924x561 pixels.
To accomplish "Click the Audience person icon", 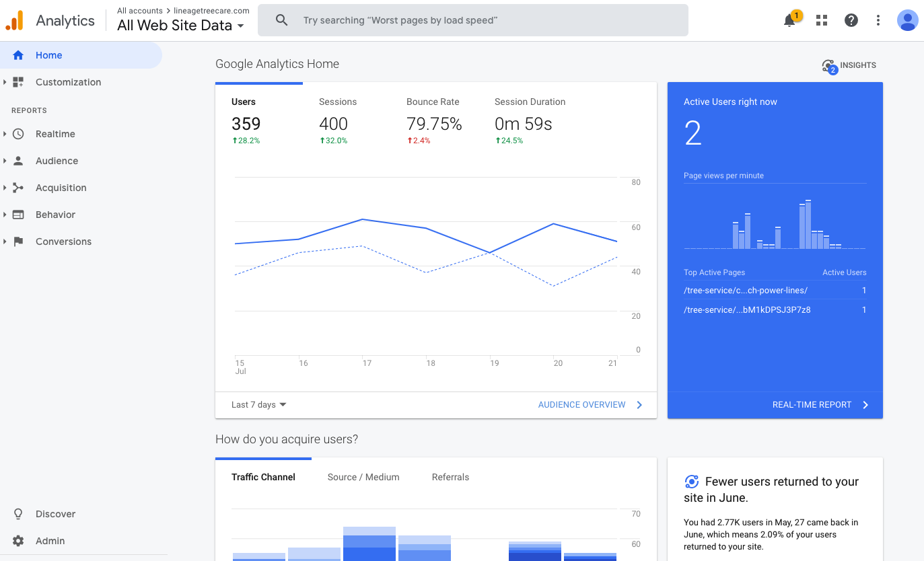I will [x=18, y=161].
